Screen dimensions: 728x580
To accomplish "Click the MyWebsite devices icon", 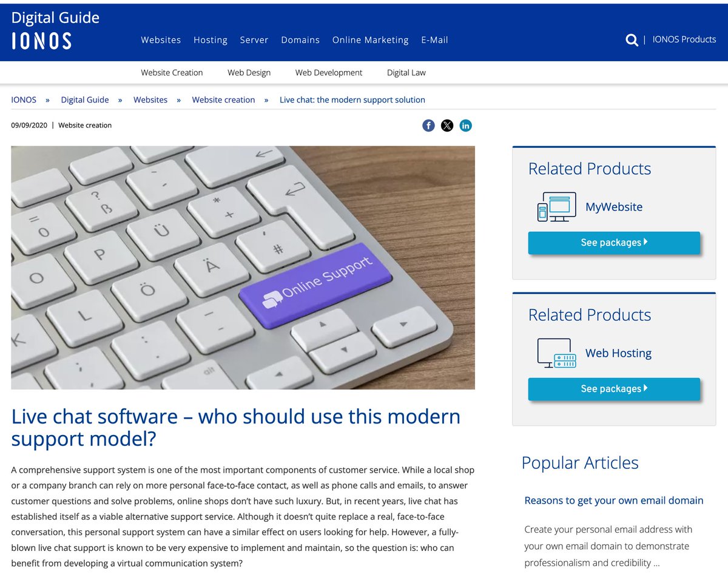I will coord(556,207).
